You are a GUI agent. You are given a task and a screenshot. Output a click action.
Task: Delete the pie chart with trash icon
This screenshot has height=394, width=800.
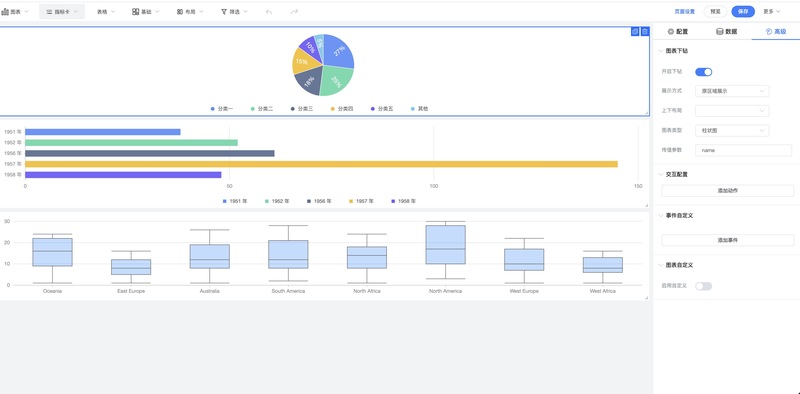click(645, 32)
